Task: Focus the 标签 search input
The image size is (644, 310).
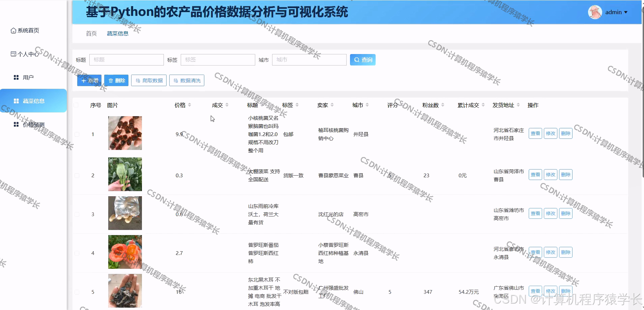Action: (218, 60)
